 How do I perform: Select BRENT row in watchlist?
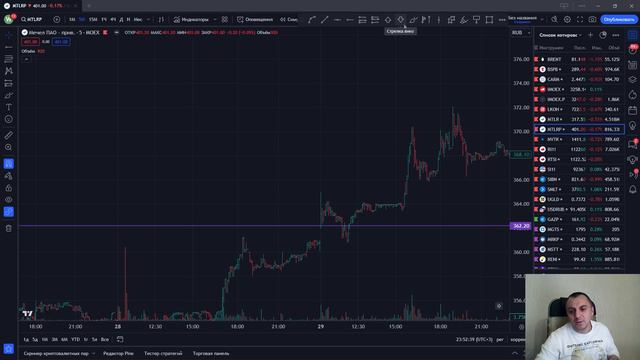coord(579,59)
